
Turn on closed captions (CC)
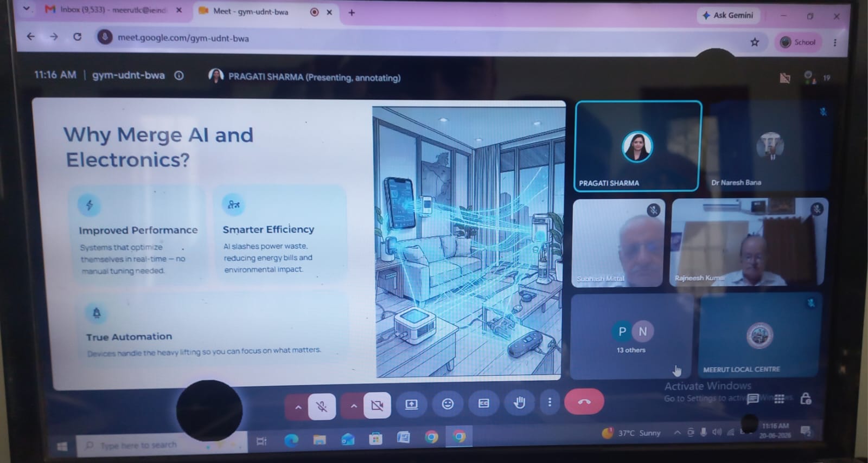(x=483, y=403)
